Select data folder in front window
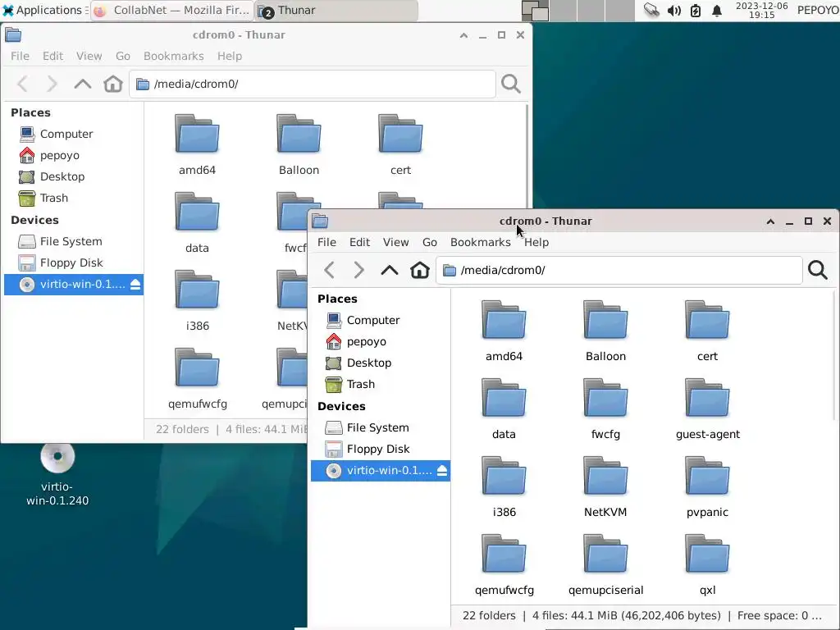 click(504, 409)
